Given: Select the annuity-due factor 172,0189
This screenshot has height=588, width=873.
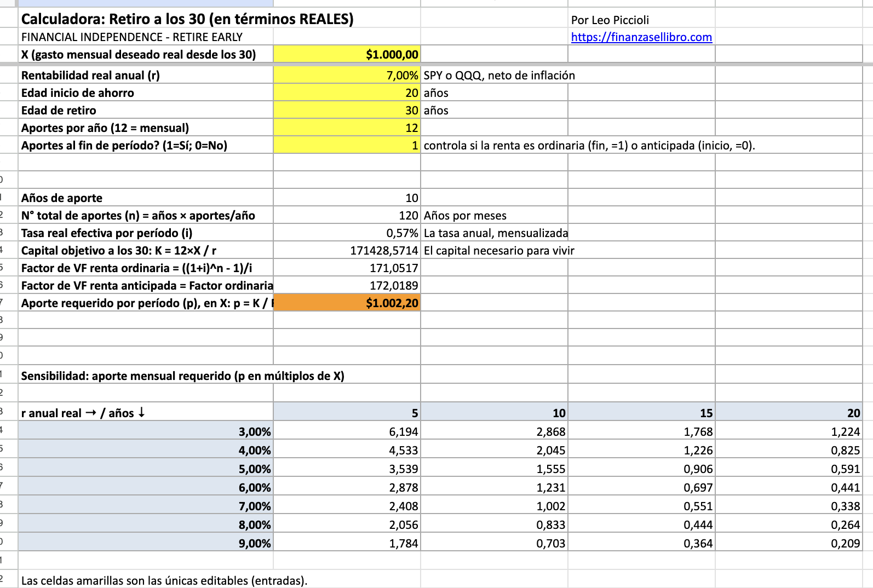Looking at the screenshot, I should (x=347, y=285).
